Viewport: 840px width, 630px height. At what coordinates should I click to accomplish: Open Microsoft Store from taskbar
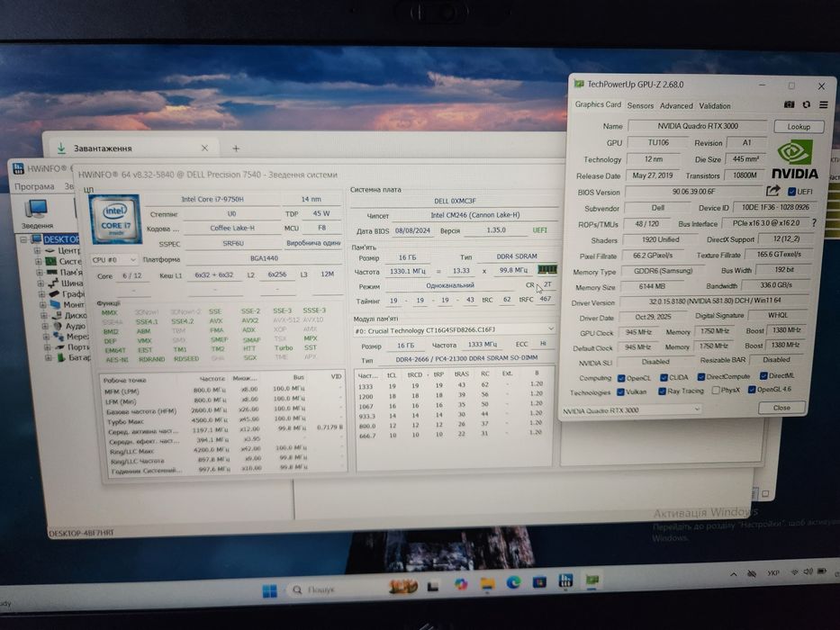tap(539, 581)
